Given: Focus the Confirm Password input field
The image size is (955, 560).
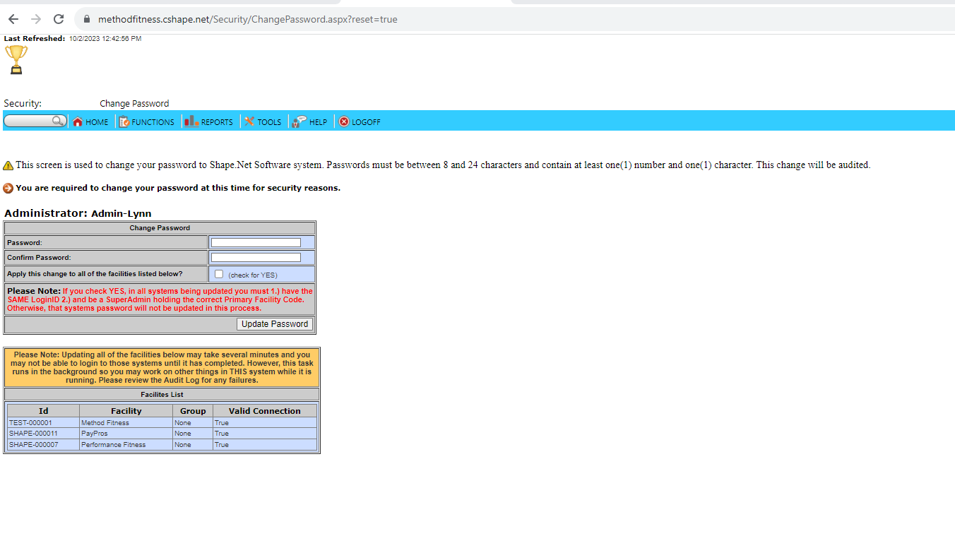Looking at the screenshot, I should [x=256, y=258].
